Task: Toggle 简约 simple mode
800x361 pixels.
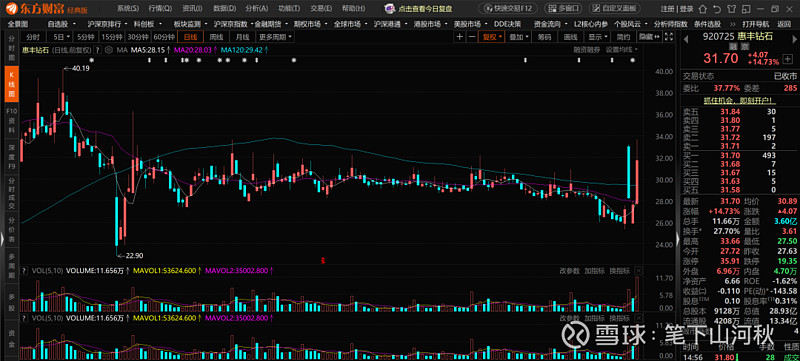Action: click(623, 37)
